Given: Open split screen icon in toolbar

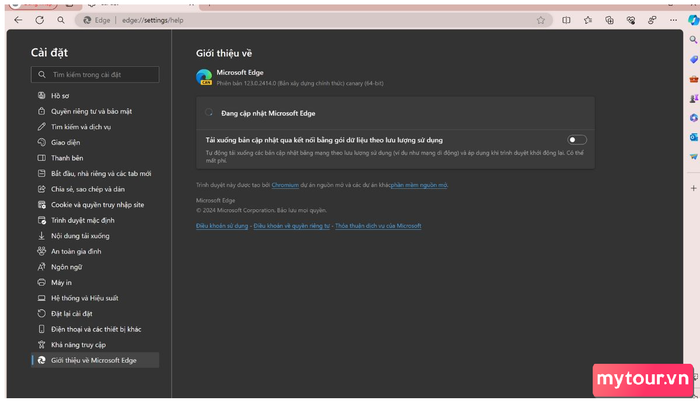Looking at the screenshot, I should pos(566,20).
